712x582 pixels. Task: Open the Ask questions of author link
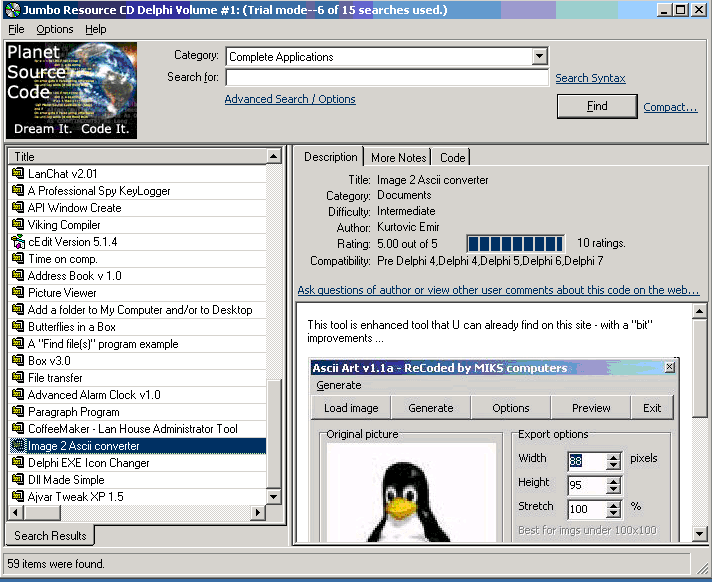tap(498, 290)
